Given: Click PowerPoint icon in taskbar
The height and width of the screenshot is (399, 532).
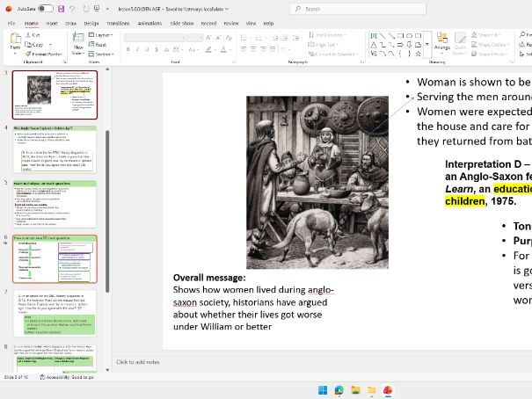Looking at the screenshot, I should click(x=388, y=390).
